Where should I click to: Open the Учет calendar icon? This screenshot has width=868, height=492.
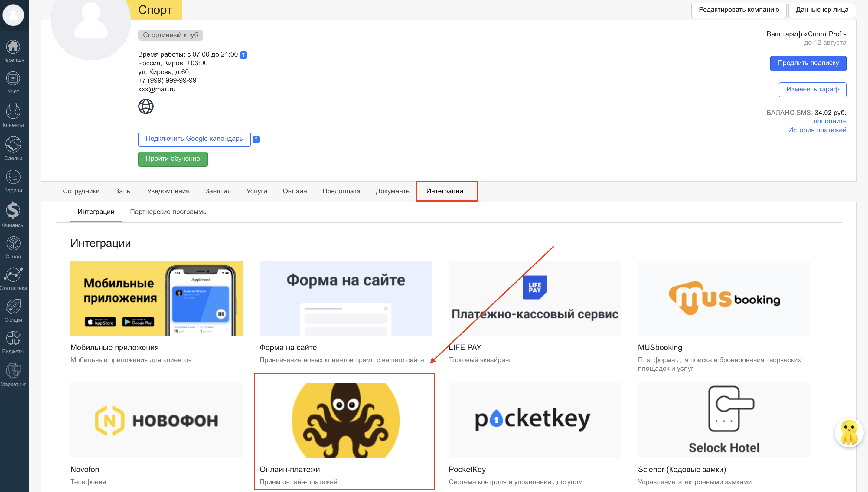(13, 79)
